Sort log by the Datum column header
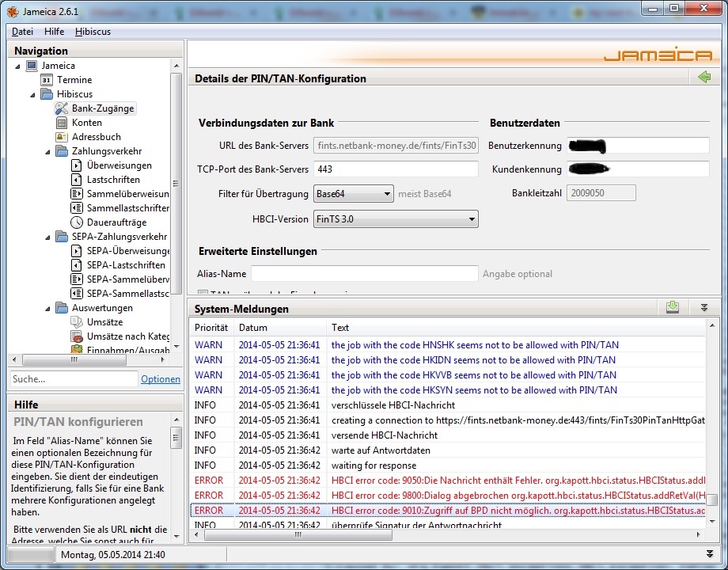The width and height of the screenshot is (728, 570). [x=281, y=328]
